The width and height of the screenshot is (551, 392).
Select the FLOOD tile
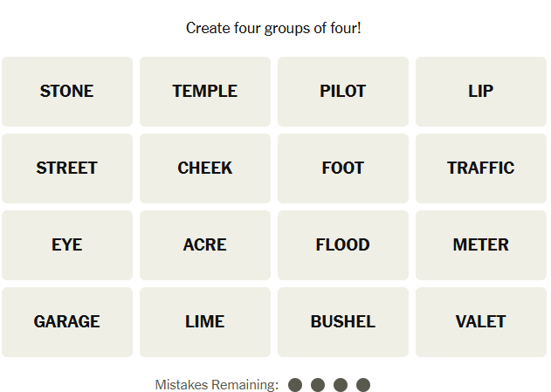pyautogui.click(x=343, y=245)
